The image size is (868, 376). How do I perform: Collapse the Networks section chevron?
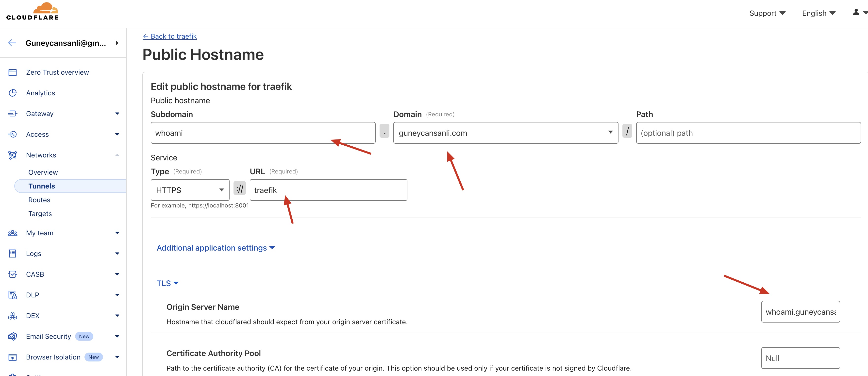tap(117, 155)
